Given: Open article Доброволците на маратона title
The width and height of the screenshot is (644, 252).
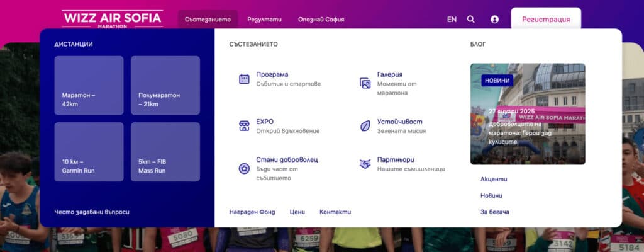Looking at the screenshot, I should coord(520,132).
